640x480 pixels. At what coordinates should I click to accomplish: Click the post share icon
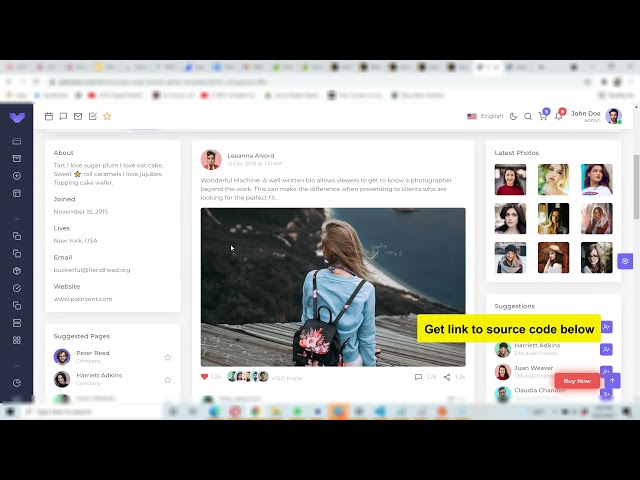click(x=447, y=377)
